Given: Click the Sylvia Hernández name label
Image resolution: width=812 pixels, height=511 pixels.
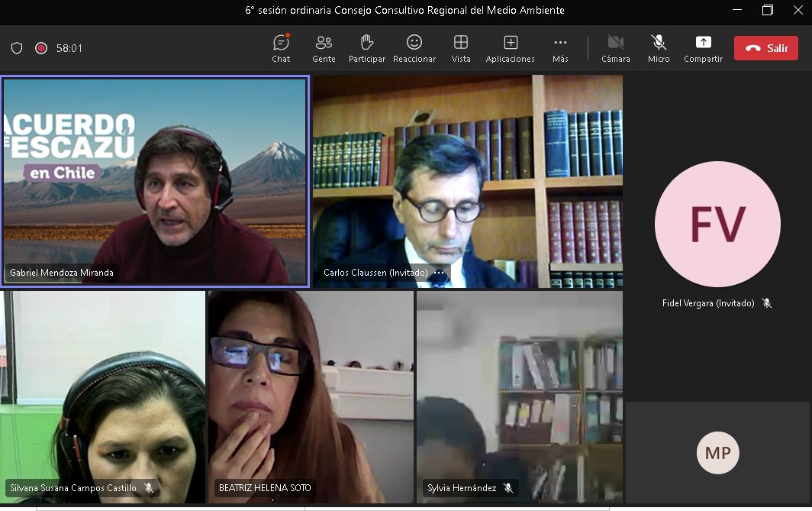Looking at the screenshot, I should click(462, 487).
